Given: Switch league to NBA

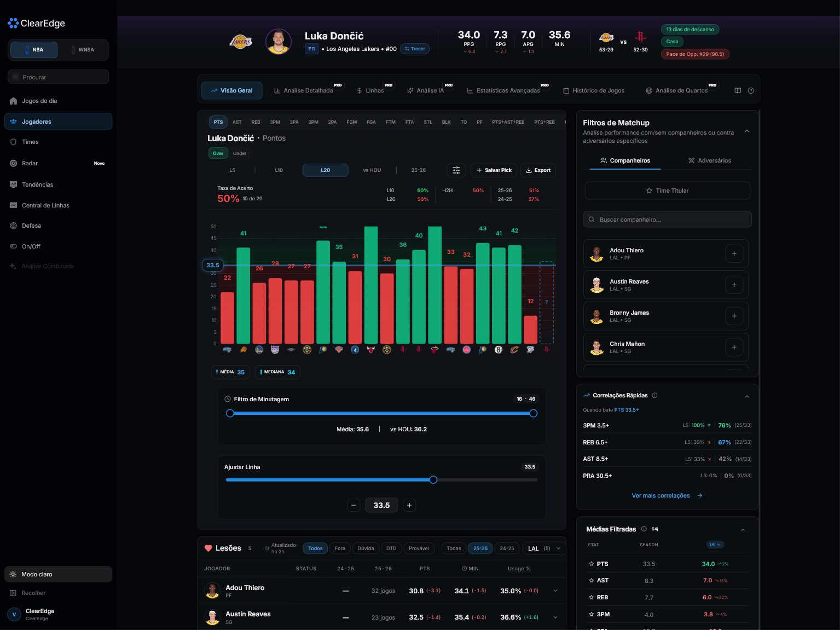Looking at the screenshot, I should (34, 50).
